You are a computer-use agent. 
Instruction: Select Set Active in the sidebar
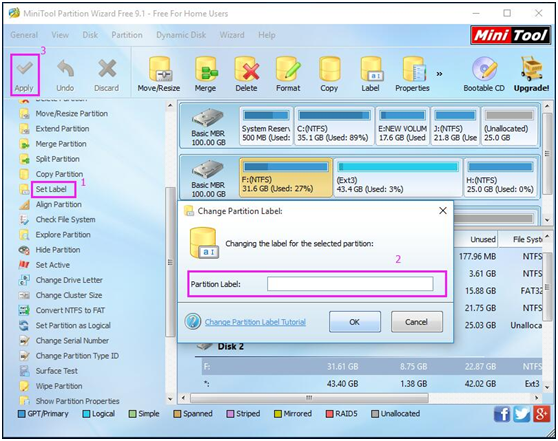point(53,265)
